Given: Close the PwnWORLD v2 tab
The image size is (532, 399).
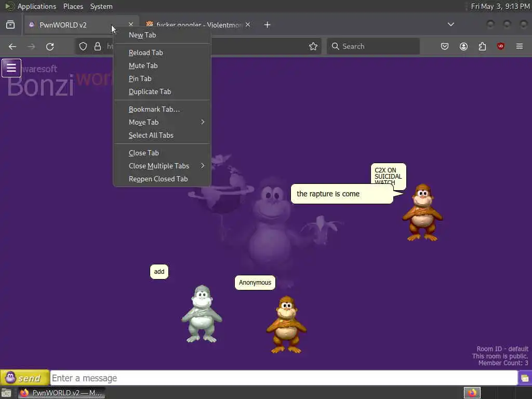Looking at the screenshot, I should click(x=131, y=24).
